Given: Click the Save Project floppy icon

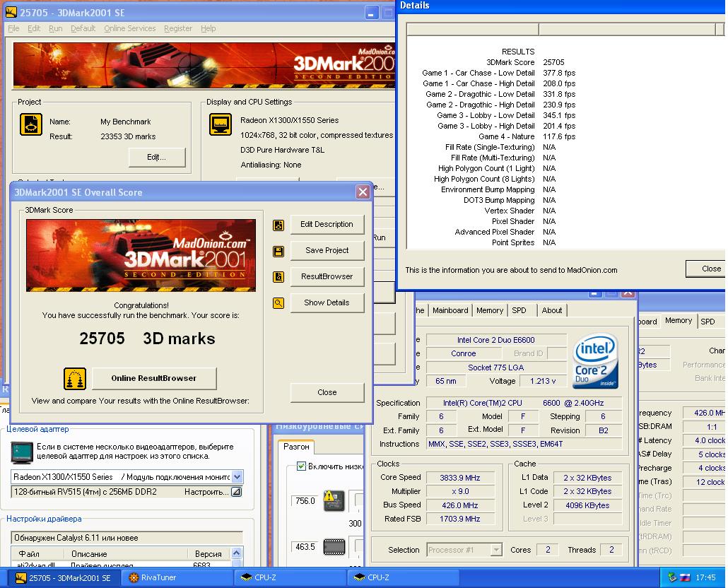Looking at the screenshot, I should [x=278, y=251].
